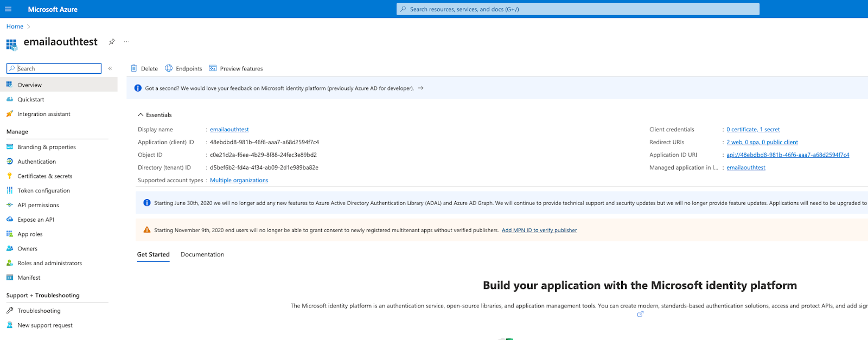
Task: Open 2 web, 0 spa redirect URIs link
Action: coord(762,142)
